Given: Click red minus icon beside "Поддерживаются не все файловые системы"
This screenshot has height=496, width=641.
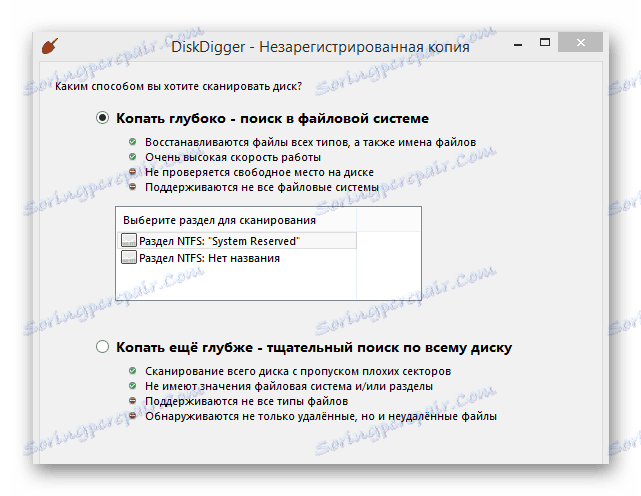Looking at the screenshot, I should tap(132, 187).
